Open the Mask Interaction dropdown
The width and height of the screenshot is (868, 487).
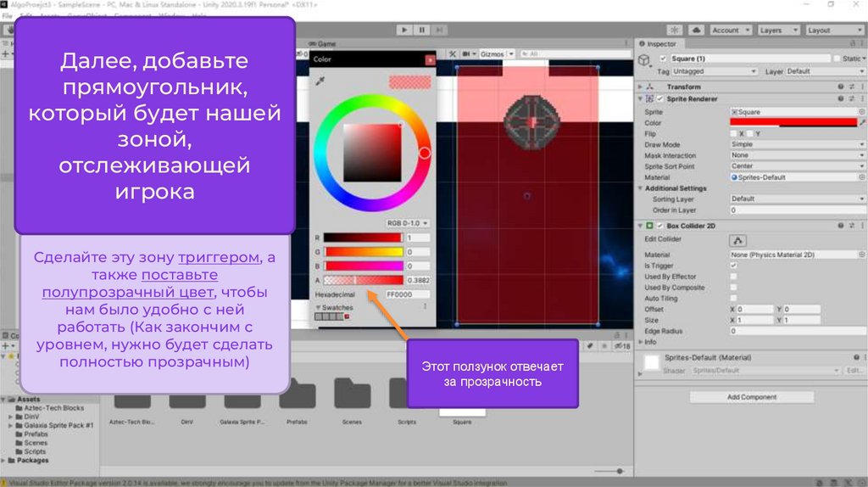pyautogui.click(x=798, y=155)
